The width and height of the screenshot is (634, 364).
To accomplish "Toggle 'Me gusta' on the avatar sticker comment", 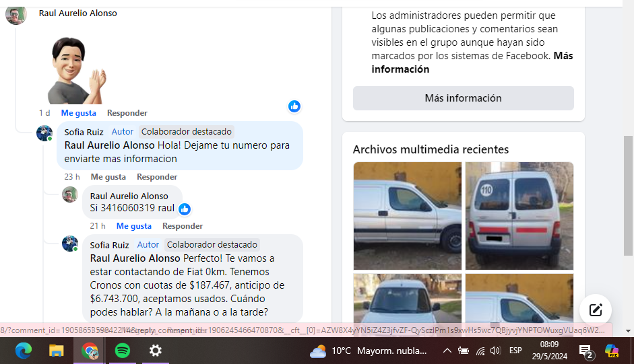I will tap(78, 113).
